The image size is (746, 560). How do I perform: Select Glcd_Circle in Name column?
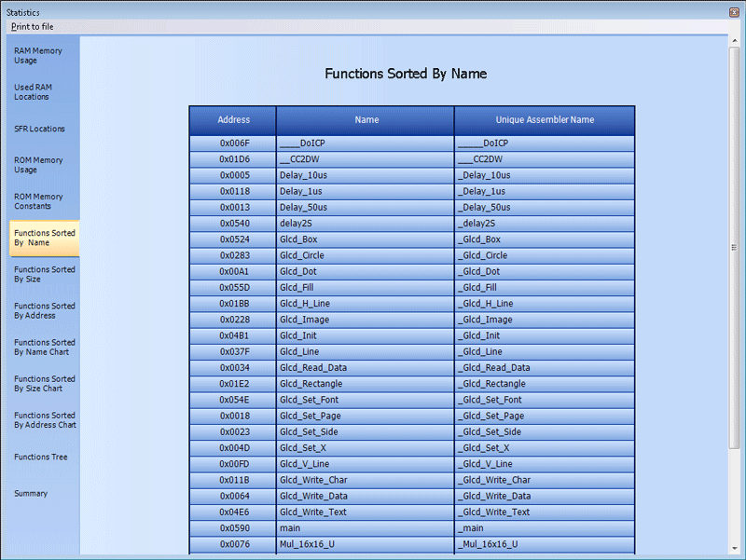point(366,255)
